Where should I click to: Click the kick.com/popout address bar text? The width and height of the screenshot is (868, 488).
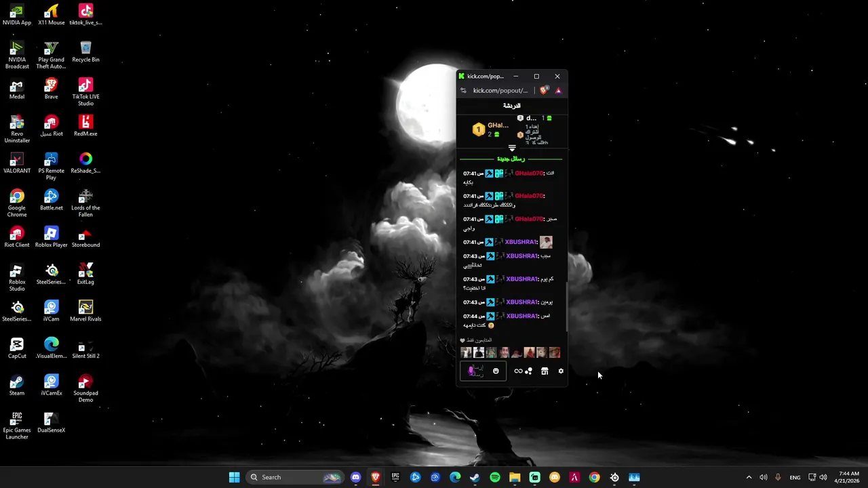pyautogui.click(x=500, y=90)
